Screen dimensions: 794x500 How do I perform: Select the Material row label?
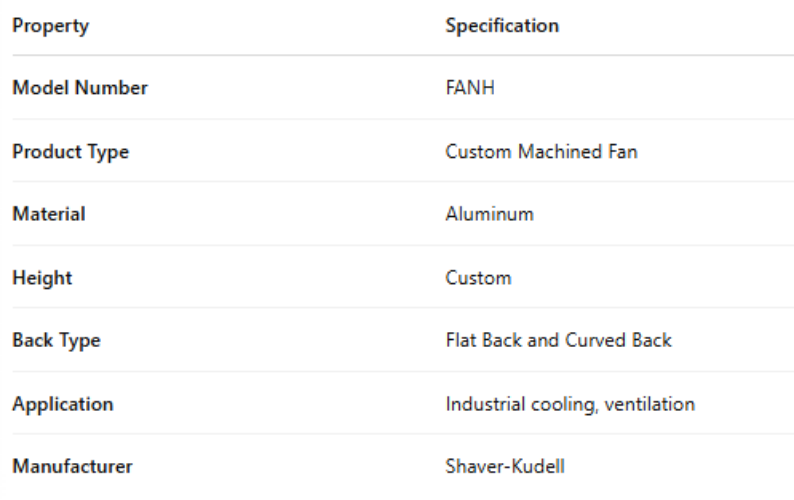47,216
